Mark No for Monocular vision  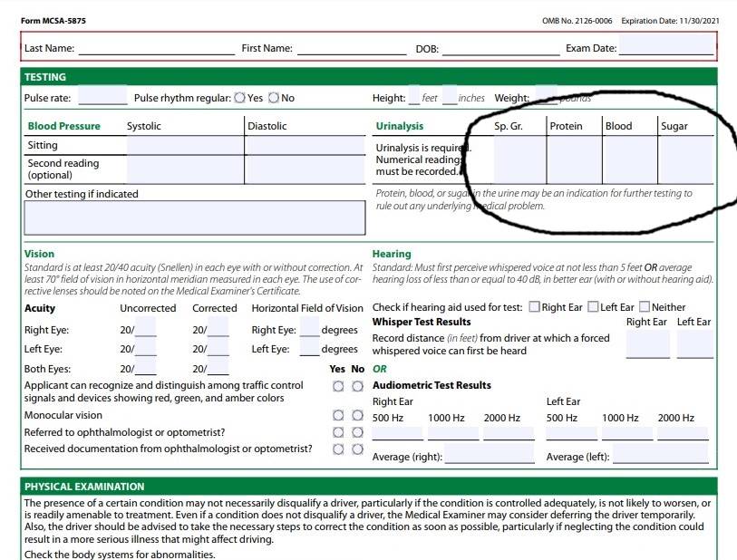click(358, 415)
